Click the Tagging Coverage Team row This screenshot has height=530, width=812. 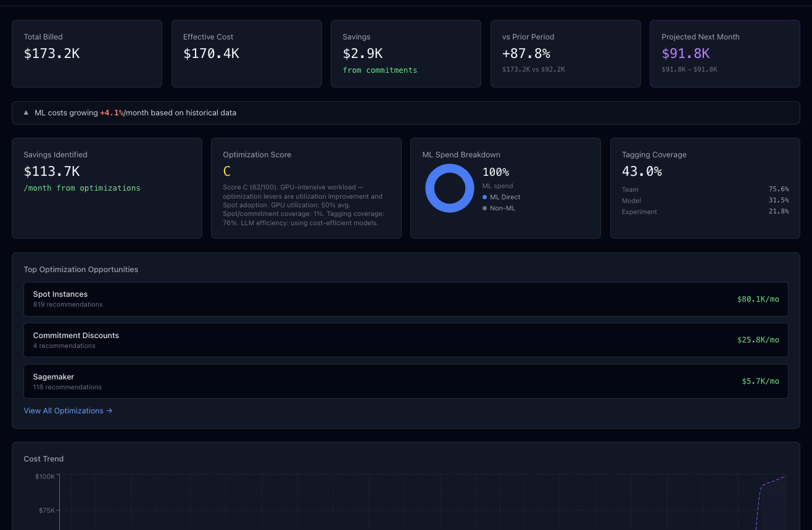click(x=705, y=189)
